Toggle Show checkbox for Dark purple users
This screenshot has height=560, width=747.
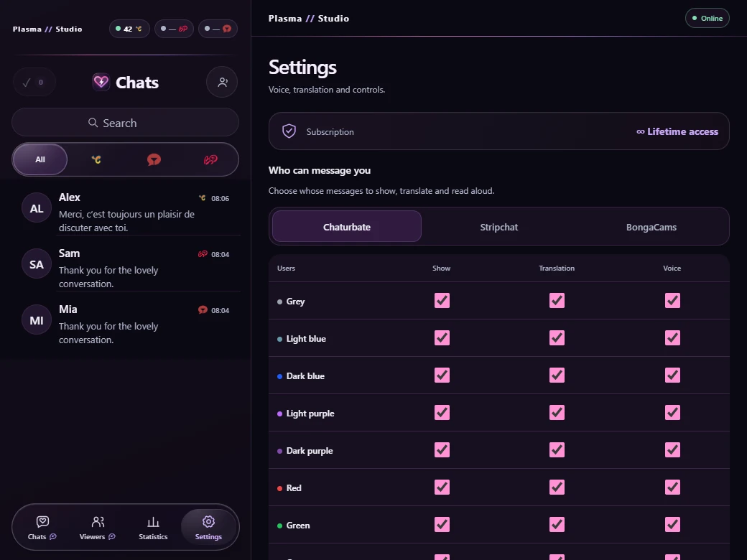[x=442, y=449]
